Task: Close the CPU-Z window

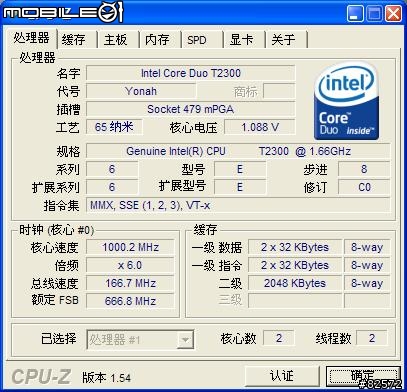Action: 394,14
